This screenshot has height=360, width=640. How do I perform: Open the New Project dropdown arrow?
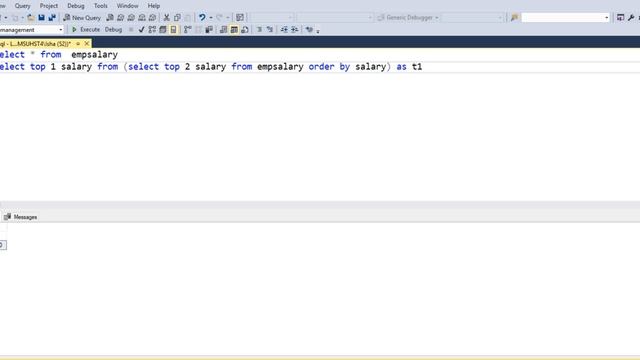click(x=6, y=18)
